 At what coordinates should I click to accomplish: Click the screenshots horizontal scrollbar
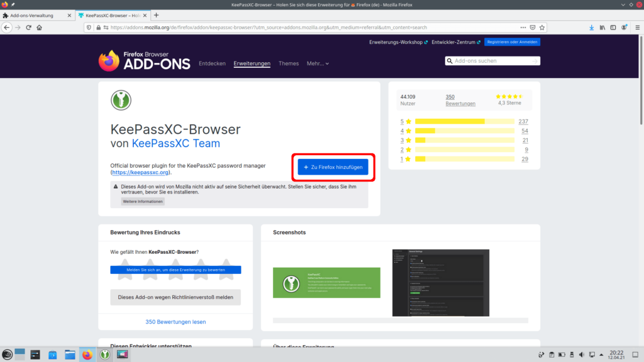[x=401, y=320]
